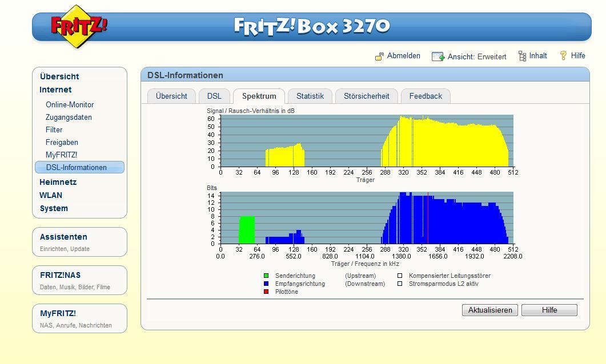Click the 'NAS, Anrufe, Nachrichten' subtitle

(x=76, y=325)
